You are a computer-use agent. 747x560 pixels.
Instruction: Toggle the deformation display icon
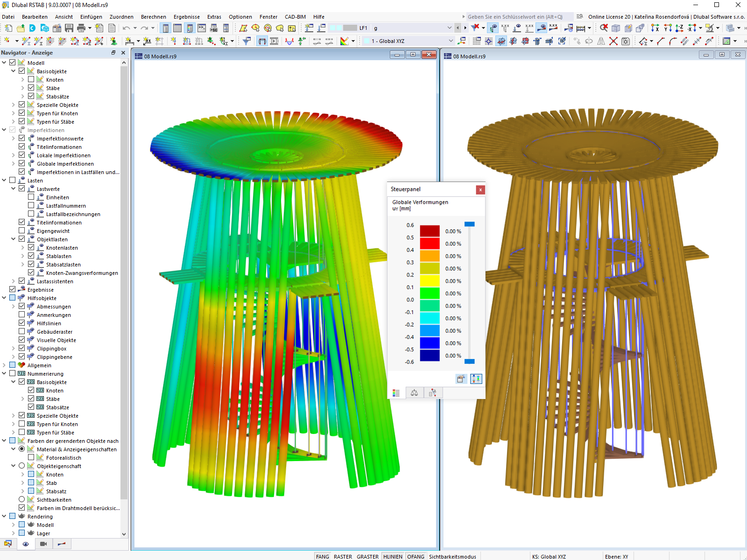(x=262, y=41)
